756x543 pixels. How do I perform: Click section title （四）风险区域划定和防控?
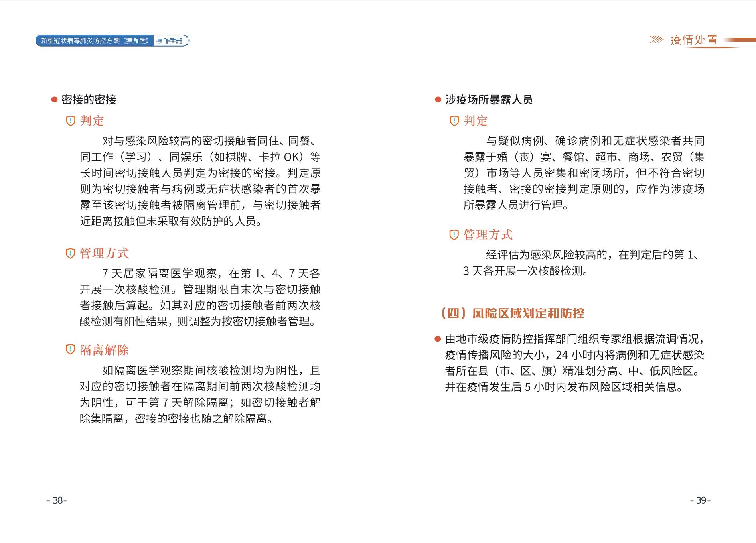coord(513,313)
